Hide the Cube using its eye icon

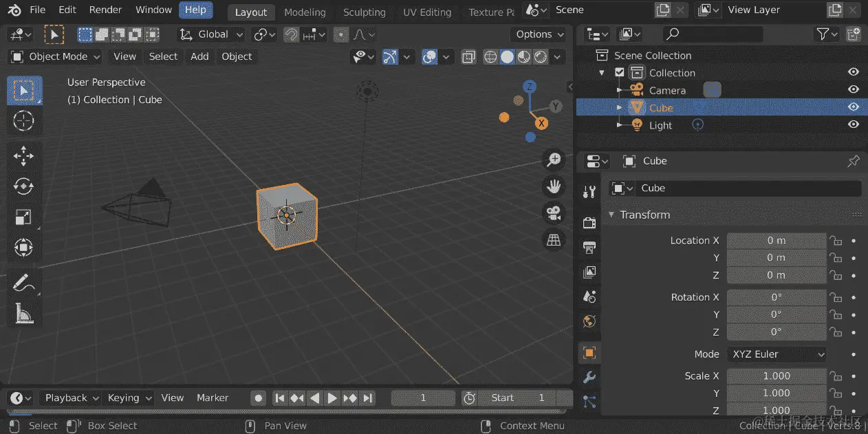pyautogui.click(x=853, y=107)
